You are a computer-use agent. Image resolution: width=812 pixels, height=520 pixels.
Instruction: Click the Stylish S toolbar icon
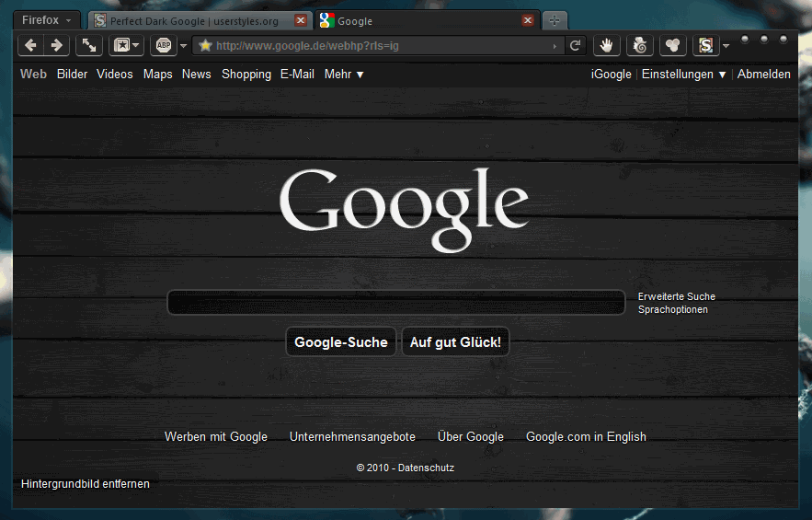click(706, 46)
